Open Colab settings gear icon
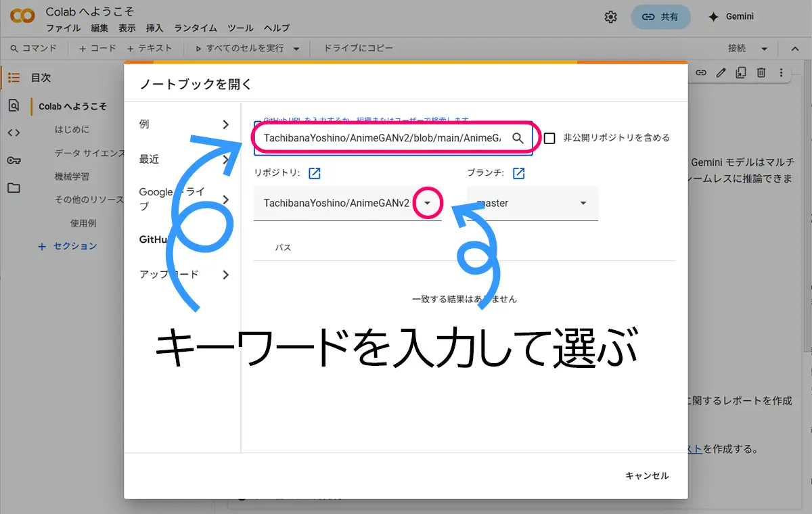This screenshot has height=514, width=812. (x=611, y=17)
